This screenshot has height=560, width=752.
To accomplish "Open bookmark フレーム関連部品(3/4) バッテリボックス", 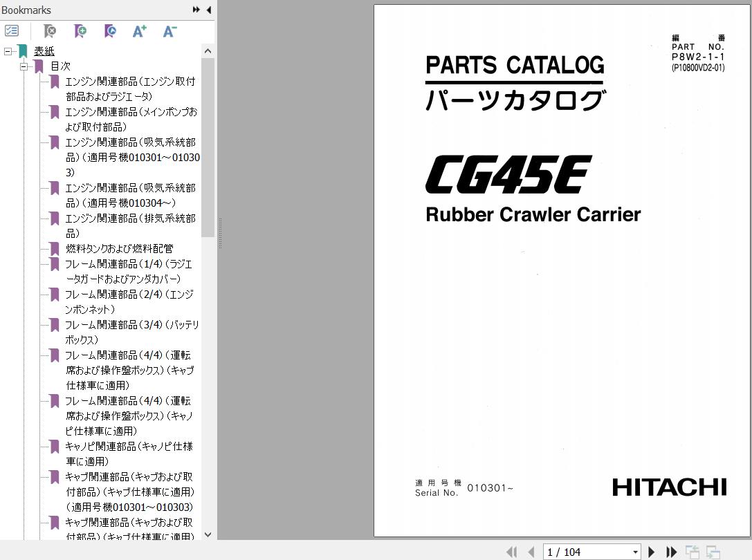I will (132, 332).
